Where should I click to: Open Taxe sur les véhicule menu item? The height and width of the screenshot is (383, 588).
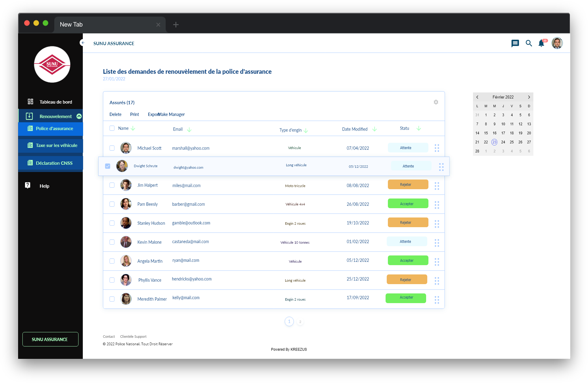[x=56, y=145]
